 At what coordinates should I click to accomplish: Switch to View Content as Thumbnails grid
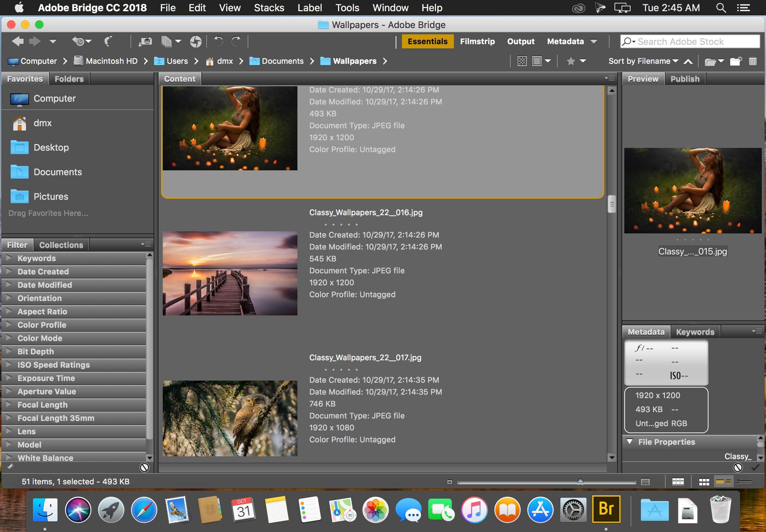(704, 482)
